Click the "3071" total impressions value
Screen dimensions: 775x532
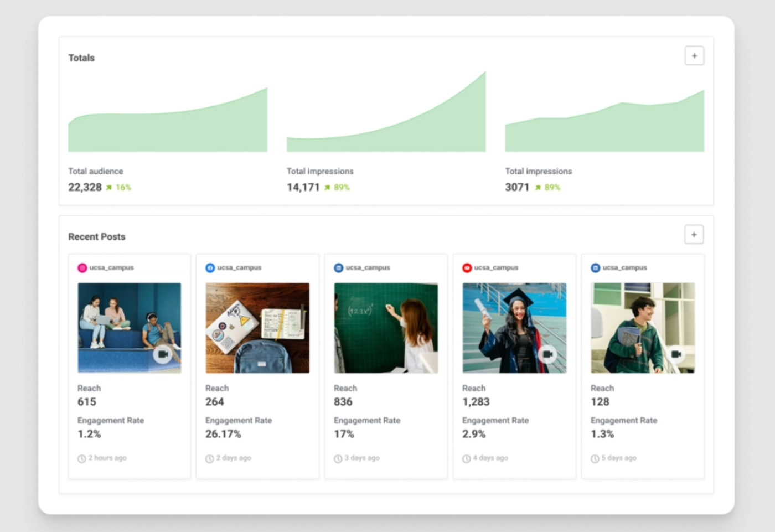517,188
